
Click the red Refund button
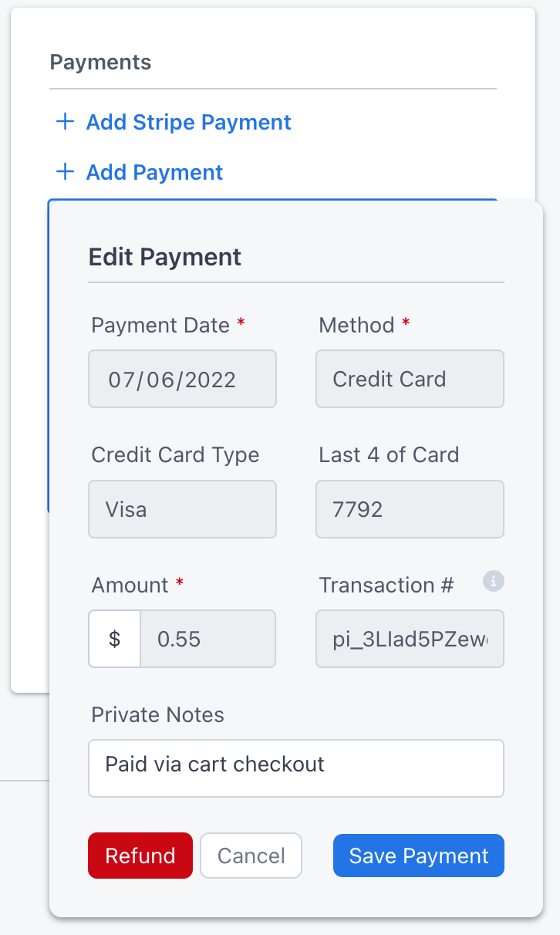(x=140, y=856)
